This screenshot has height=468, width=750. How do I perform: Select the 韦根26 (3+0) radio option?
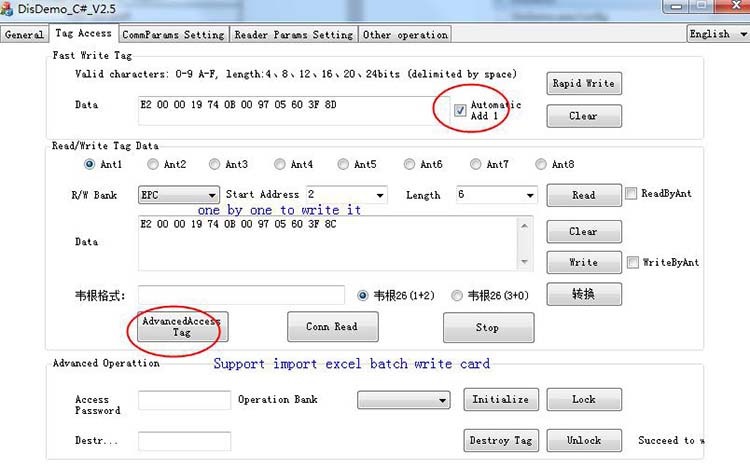457,296
